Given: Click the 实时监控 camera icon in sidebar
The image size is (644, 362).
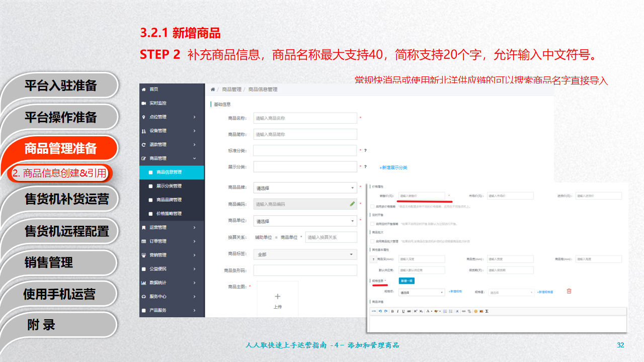Looking at the screenshot, I should tap(144, 103).
